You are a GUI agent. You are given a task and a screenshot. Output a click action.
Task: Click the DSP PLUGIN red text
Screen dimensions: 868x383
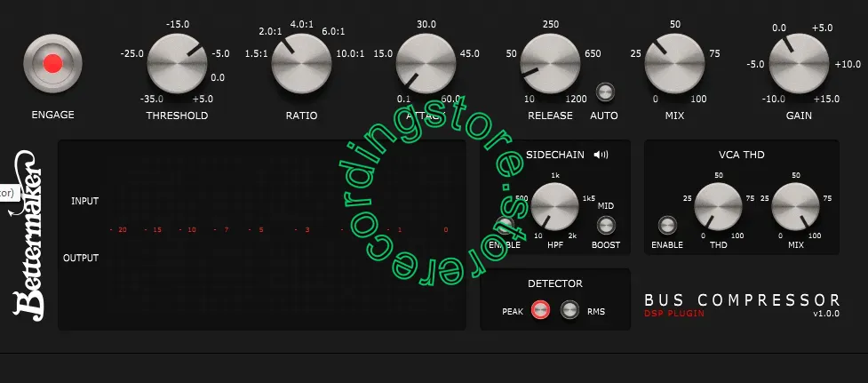coord(674,314)
